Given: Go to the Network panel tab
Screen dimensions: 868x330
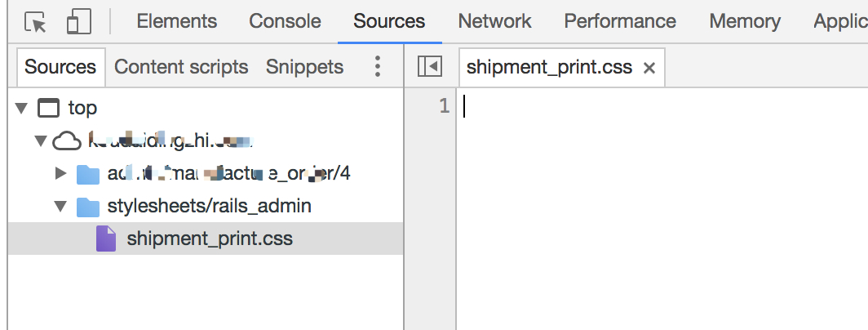Looking at the screenshot, I should coord(494,21).
